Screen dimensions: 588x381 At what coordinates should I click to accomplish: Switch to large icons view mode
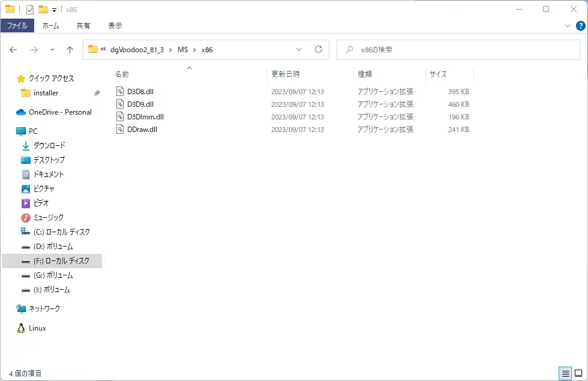pos(578,373)
